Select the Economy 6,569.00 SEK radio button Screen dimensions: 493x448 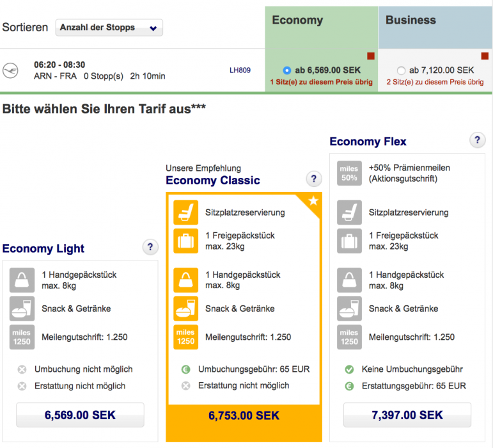286,70
